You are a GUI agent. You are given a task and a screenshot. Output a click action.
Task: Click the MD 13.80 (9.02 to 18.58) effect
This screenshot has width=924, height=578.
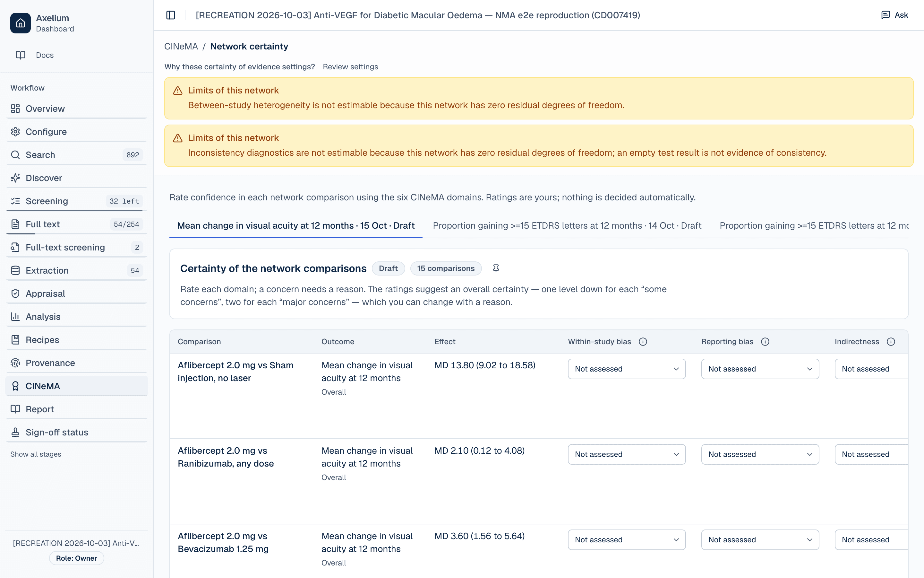pos(485,365)
